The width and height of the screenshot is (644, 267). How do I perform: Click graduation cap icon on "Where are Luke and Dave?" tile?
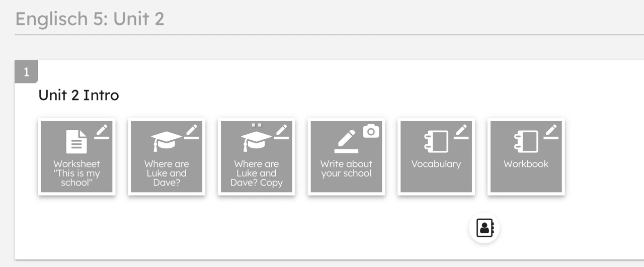[x=166, y=142]
